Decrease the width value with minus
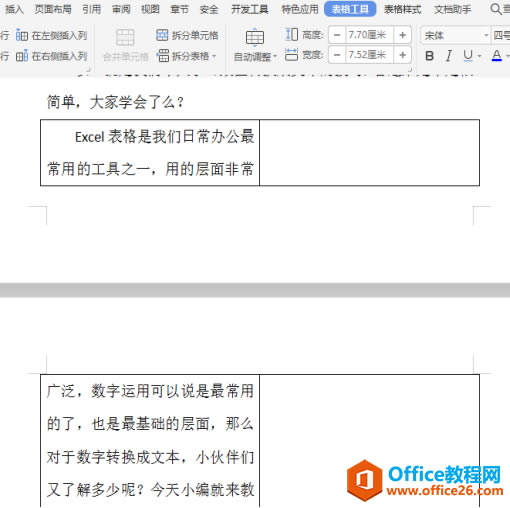The height and width of the screenshot is (508, 510). [337, 55]
